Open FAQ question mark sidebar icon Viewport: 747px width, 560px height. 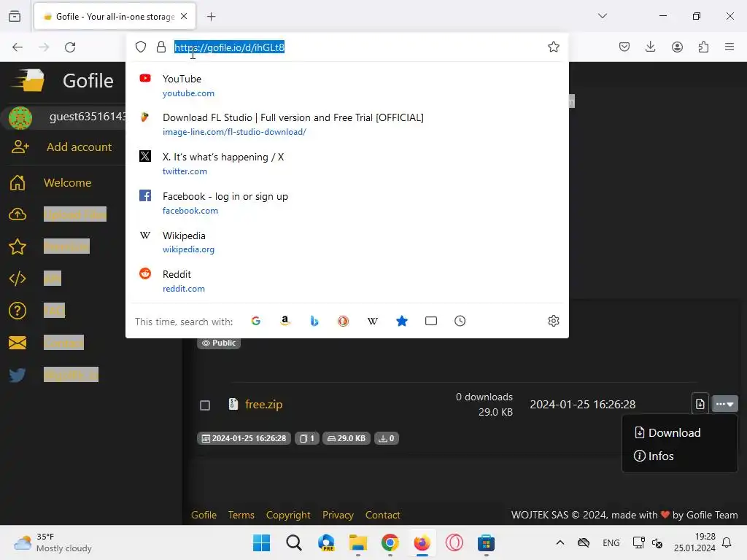click(18, 311)
